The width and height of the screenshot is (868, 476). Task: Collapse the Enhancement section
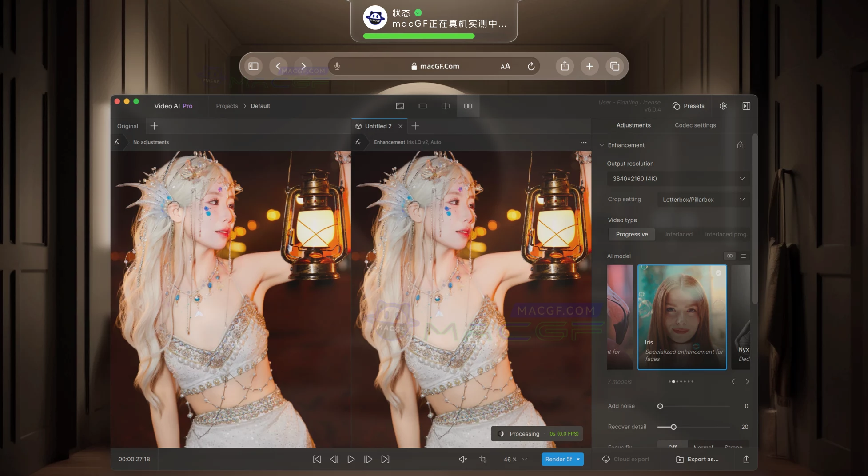[602, 145]
